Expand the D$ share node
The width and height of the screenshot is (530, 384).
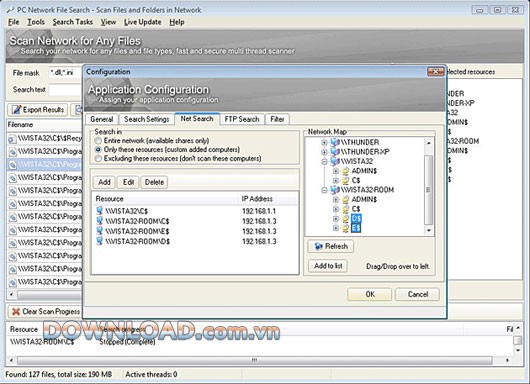tap(336, 219)
